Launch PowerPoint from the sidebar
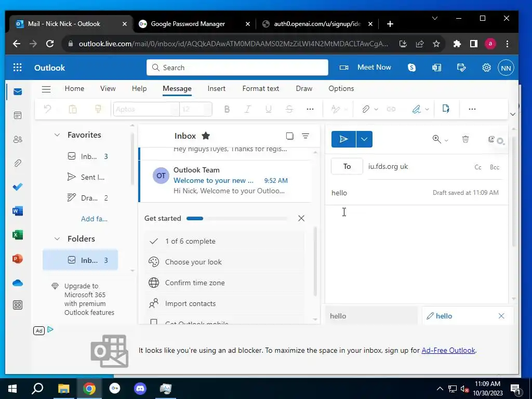This screenshot has width=532, height=399. click(x=18, y=259)
